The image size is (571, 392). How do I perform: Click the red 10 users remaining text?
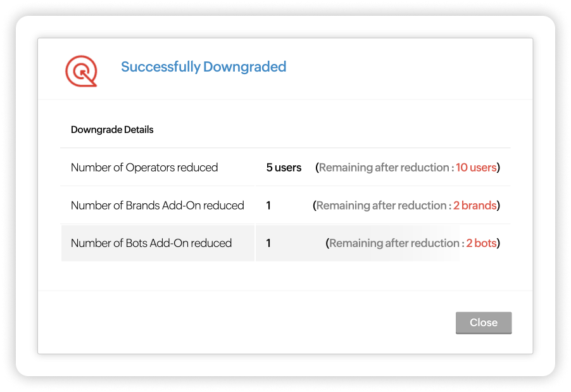pos(476,167)
